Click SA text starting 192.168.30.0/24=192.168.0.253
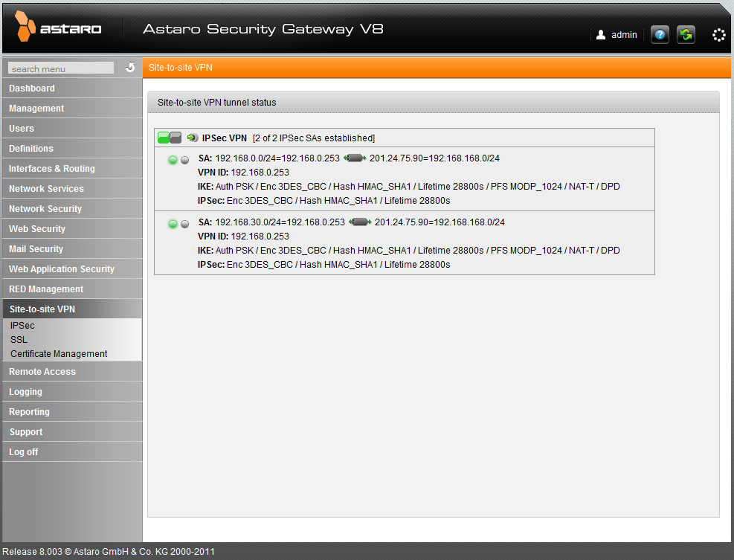 coord(280,222)
